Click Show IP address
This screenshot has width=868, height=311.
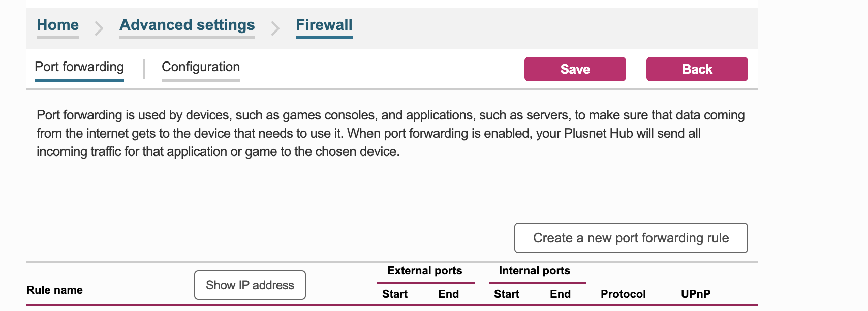250,285
